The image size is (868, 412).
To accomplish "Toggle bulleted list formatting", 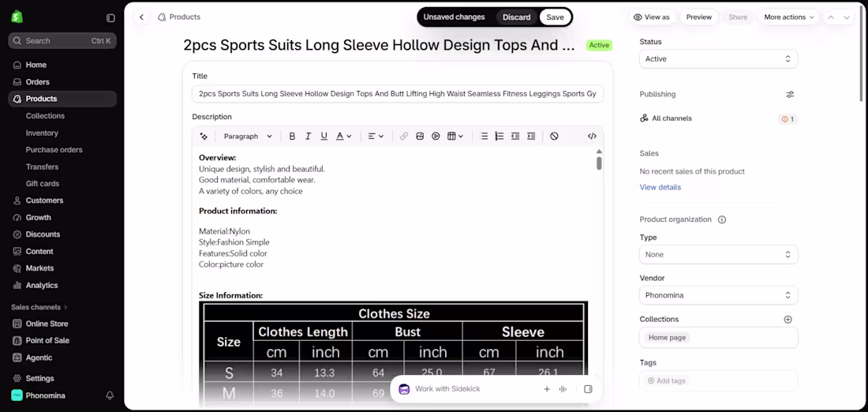I will (x=484, y=137).
